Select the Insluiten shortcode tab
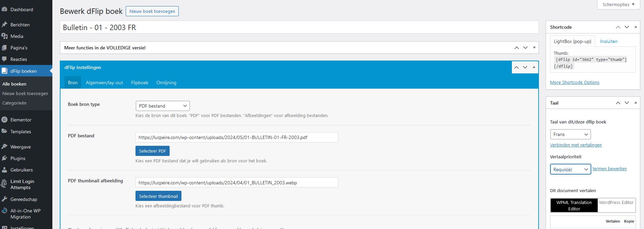The image size is (644, 229). click(x=609, y=41)
